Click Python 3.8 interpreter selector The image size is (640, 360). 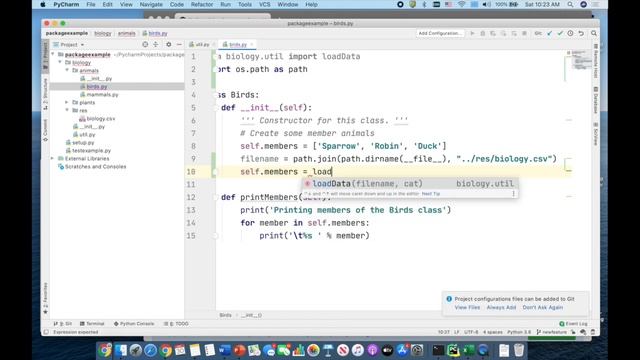click(x=519, y=332)
